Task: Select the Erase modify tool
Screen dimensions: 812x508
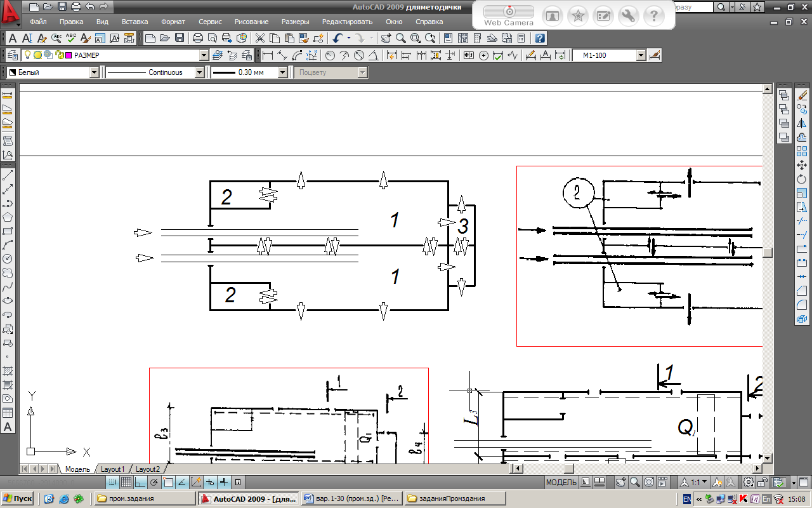Action: (802, 96)
